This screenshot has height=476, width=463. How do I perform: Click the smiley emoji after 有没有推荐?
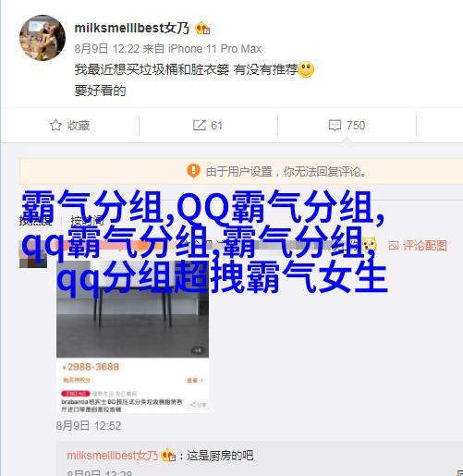tap(306, 69)
